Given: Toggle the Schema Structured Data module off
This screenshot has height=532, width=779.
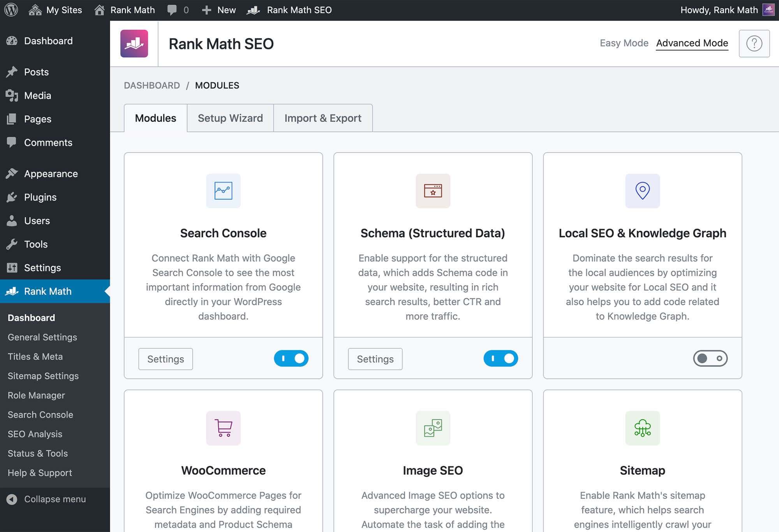Looking at the screenshot, I should tap(501, 358).
